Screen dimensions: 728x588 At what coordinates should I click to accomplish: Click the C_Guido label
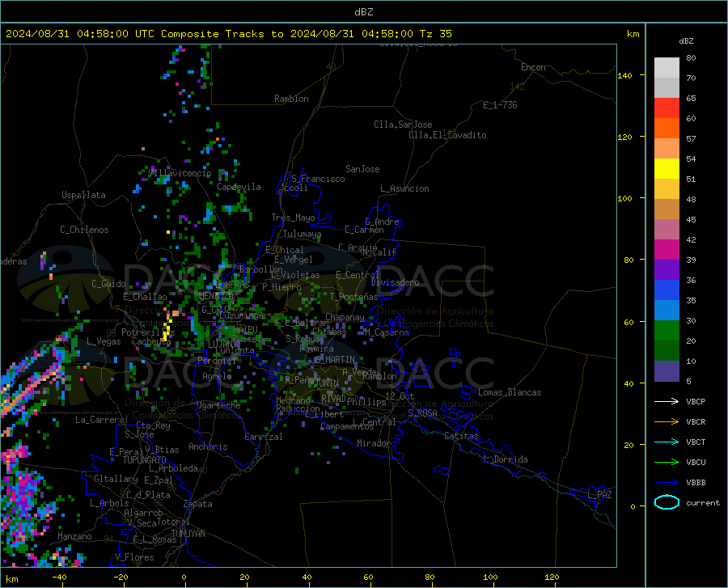108,284
